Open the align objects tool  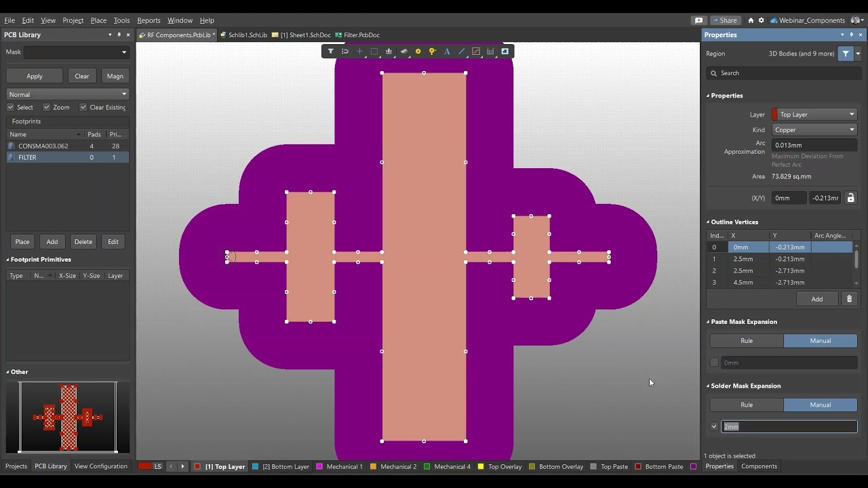click(389, 52)
